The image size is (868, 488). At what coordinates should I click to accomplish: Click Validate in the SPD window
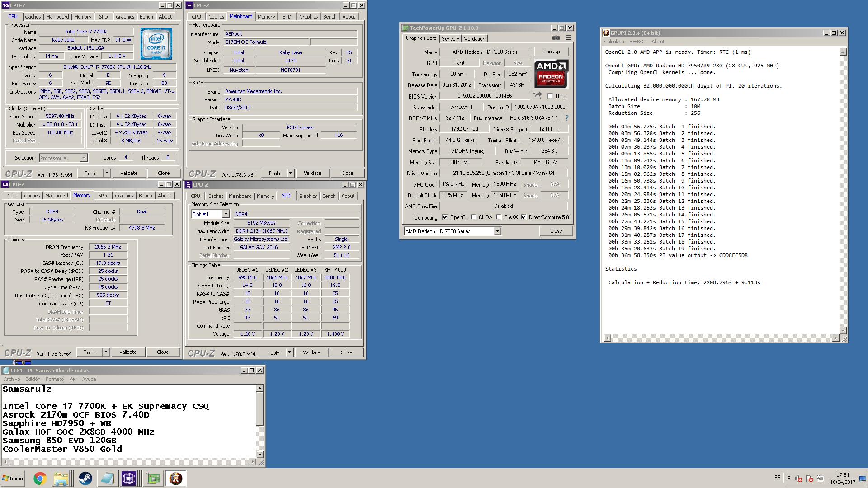pyautogui.click(x=311, y=352)
